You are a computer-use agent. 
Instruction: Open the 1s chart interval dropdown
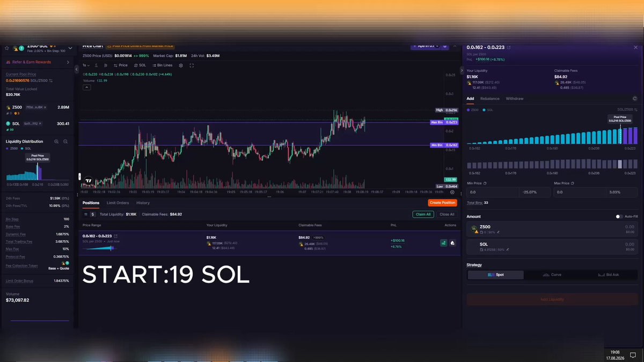click(x=86, y=65)
